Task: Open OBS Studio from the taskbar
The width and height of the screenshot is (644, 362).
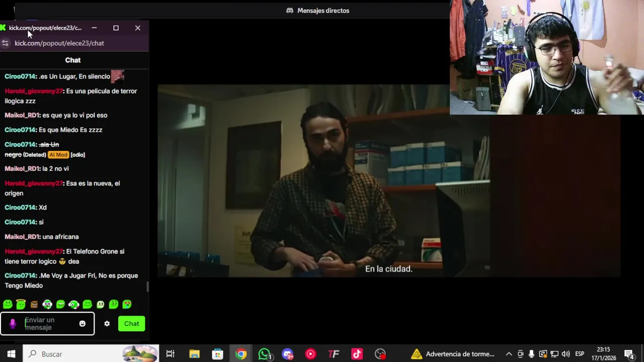Action: click(x=380, y=354)
